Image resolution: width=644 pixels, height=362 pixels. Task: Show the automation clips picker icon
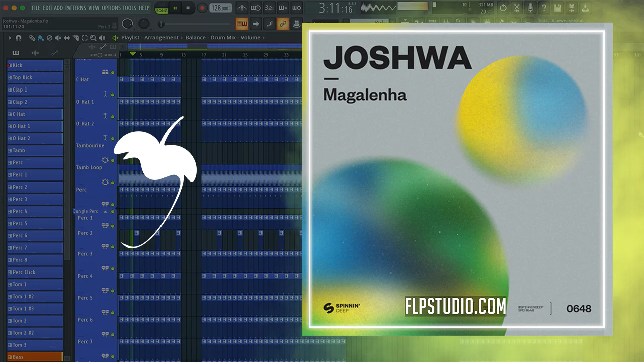pyautogui.click(x=54, y=53)
